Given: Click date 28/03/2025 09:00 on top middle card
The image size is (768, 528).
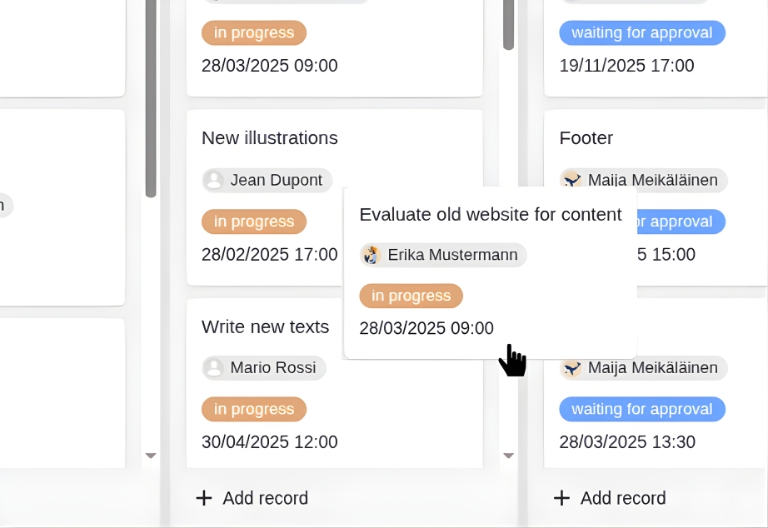Looking at the screenshot, I should [269, 66].
